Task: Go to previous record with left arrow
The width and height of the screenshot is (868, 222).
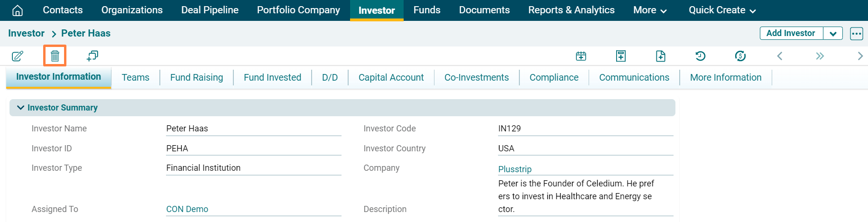Action: [780, 56]
